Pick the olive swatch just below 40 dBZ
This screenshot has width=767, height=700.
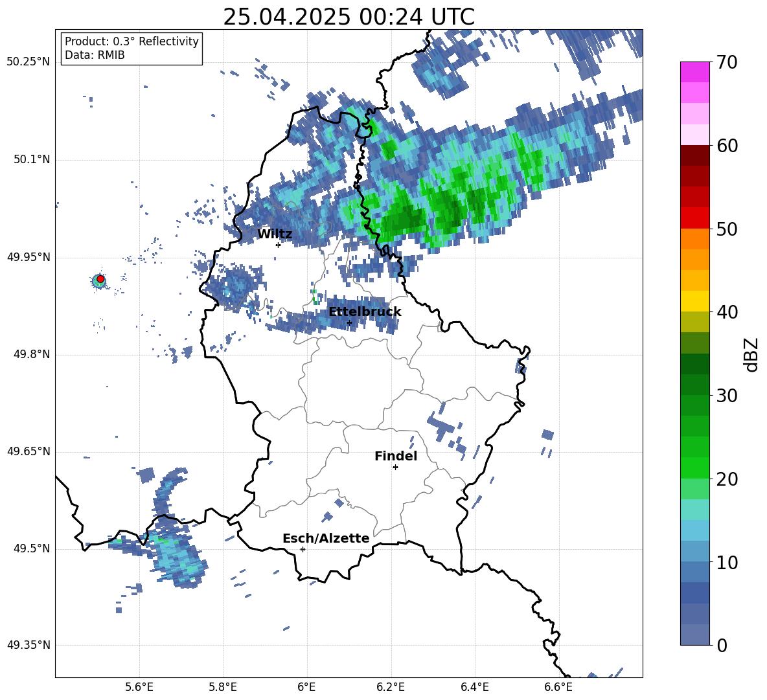(694, 322)
